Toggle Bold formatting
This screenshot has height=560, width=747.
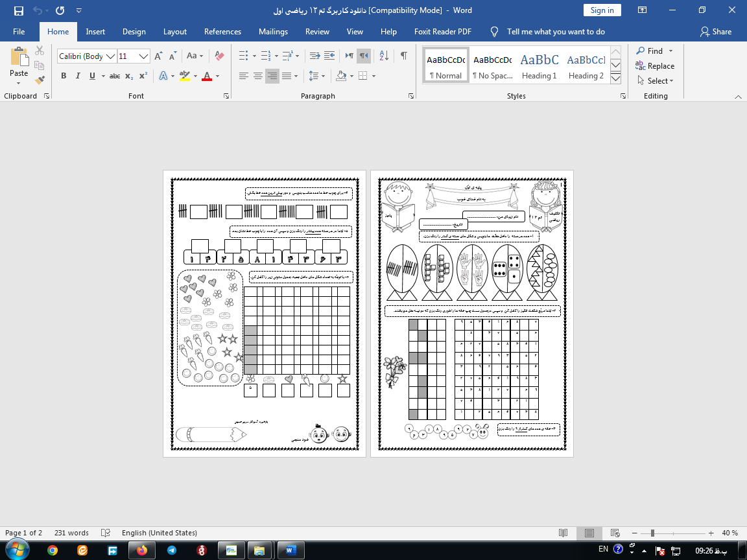click(x=64, y=76)
